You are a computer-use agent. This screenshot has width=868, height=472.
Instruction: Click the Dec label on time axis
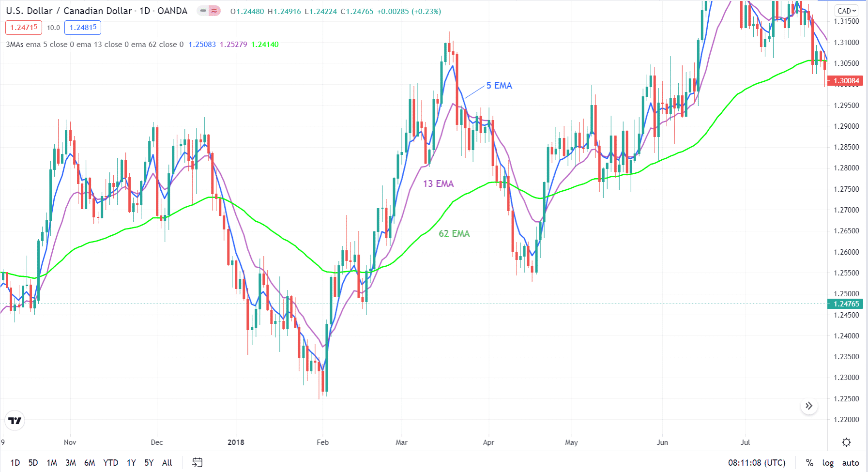click(157, 442)
